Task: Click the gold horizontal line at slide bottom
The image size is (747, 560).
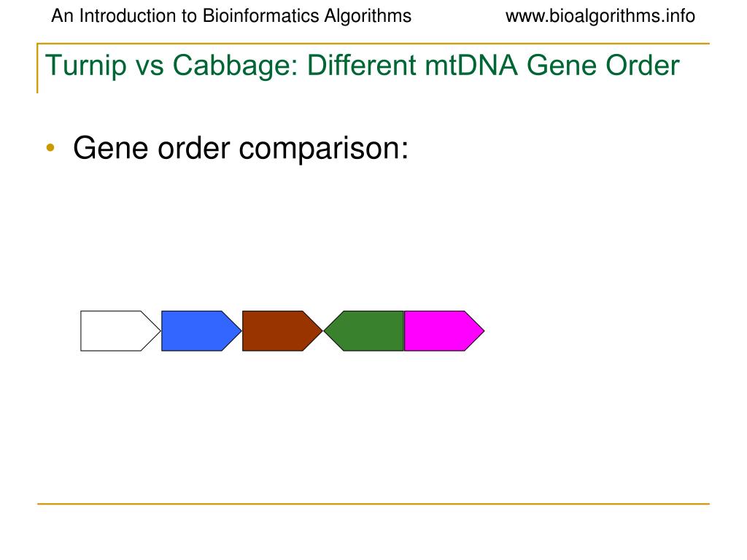Action: [x=373, y=503]
